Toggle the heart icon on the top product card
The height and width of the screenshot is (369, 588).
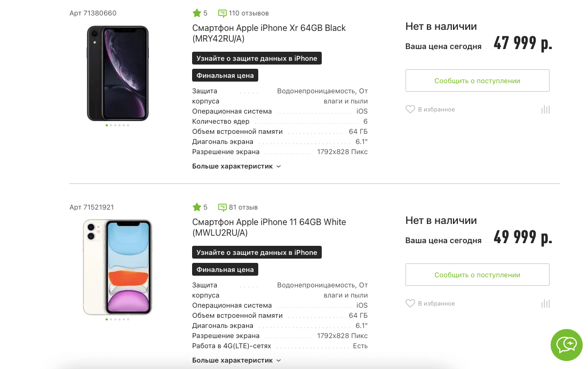[410, 109]
